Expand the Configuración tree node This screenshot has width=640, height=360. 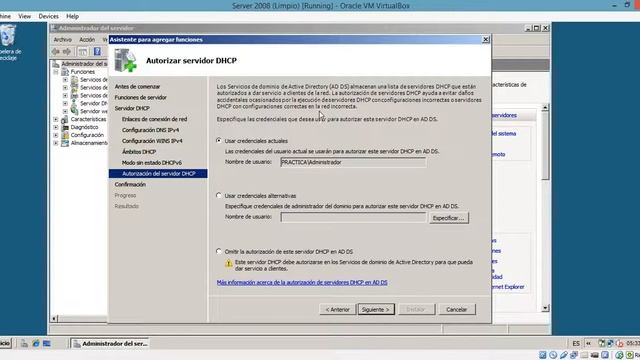click(x=56, y=135)
